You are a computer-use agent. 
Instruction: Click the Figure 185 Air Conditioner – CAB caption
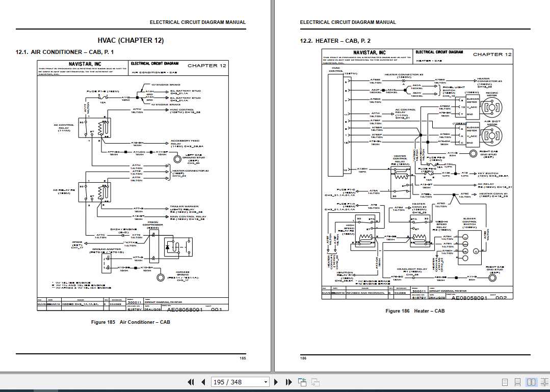tap(130, 322)
